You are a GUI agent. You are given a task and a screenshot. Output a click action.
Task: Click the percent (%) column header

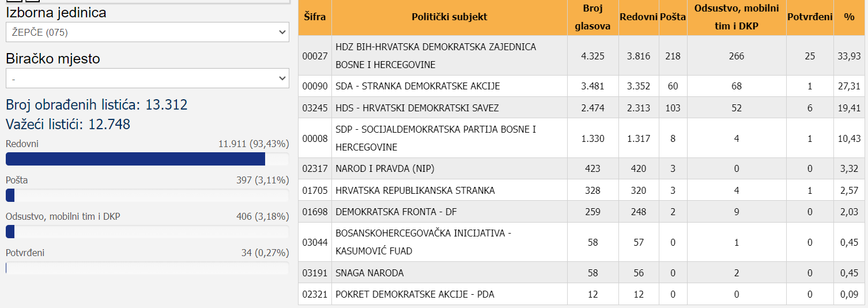849,17
